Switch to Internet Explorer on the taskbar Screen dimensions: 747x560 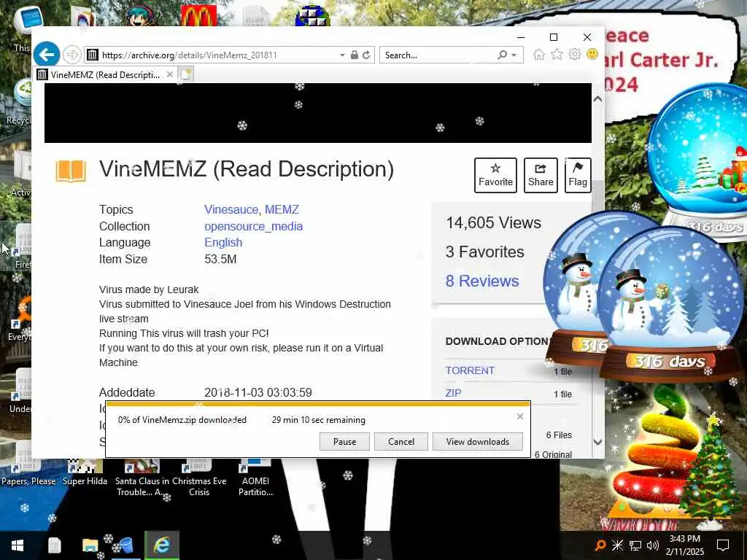[161, 545]
